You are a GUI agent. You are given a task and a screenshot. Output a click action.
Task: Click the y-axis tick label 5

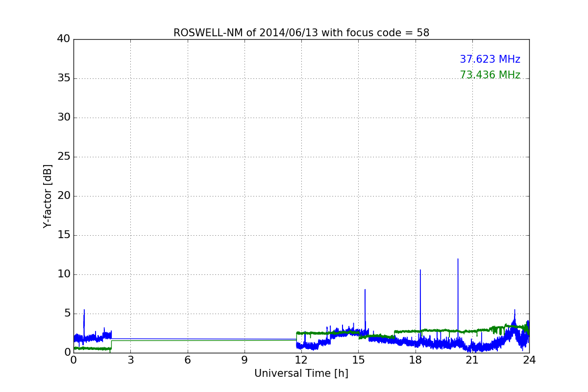pos(67,314)
